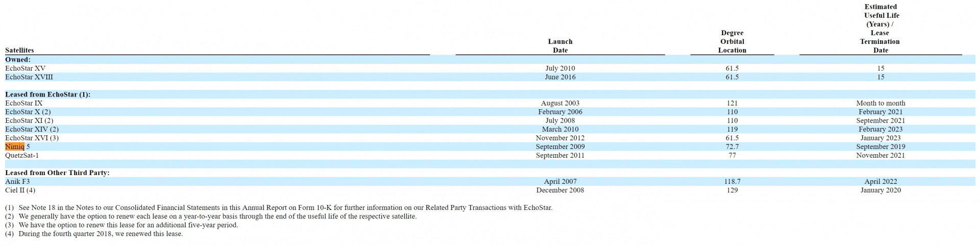Click the February 2023 termination date

880,129
